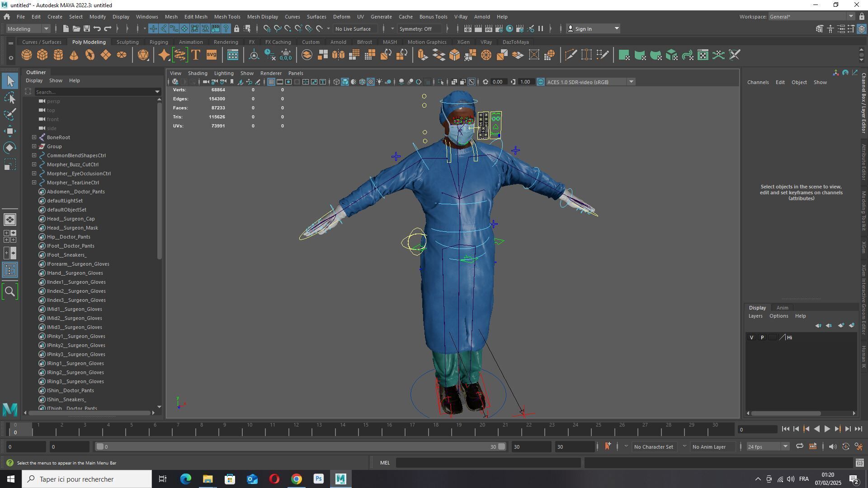Click the range slider bar
Image resolution: width=868 pixels, height=488 pixels.
point(300,447)
